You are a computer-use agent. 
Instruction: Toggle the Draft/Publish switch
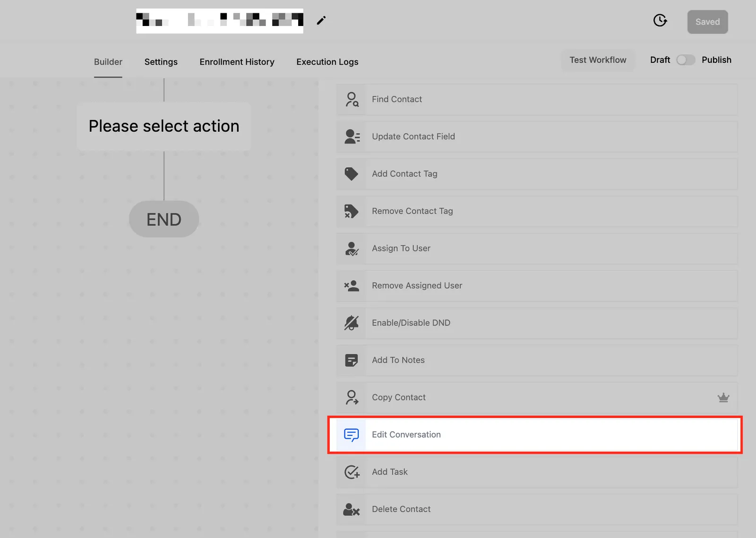click(686, 60)
